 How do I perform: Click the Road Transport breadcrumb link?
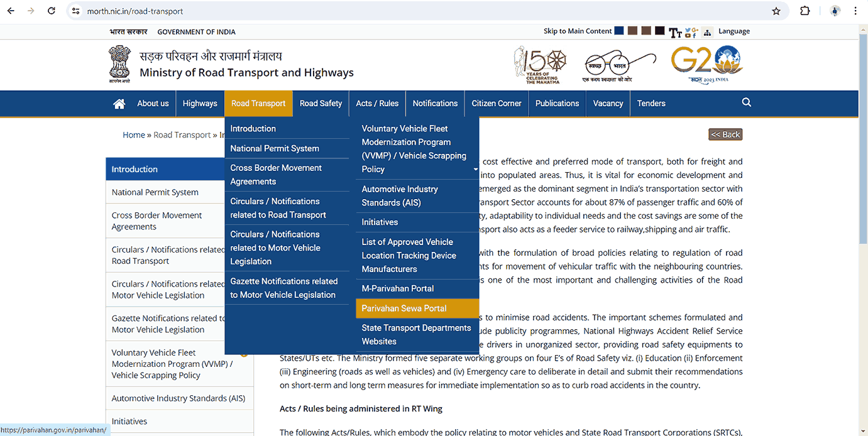click(182, 135)
